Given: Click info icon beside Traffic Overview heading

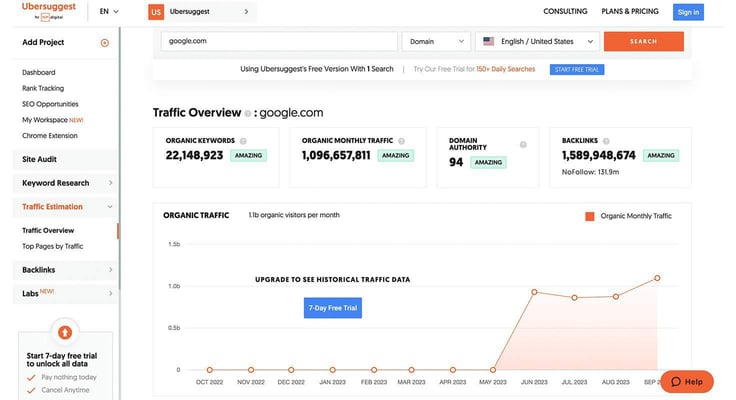Looking at the screenshot, I should coord(248,113).
